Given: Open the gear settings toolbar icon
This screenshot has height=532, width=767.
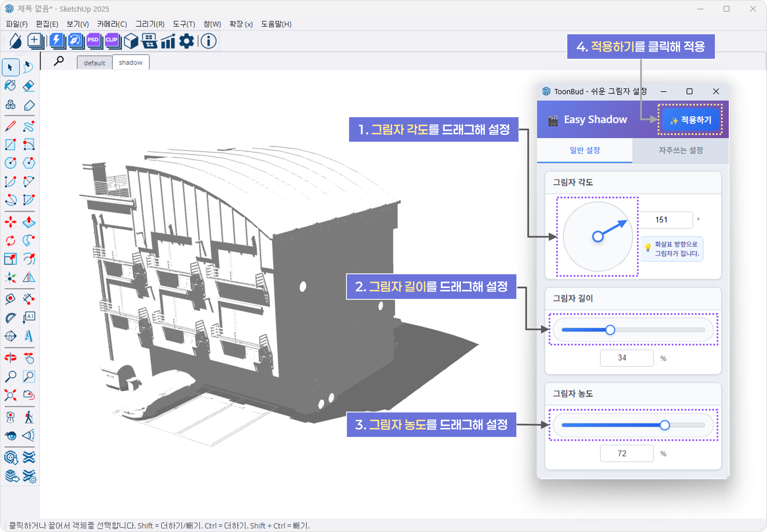Looking at the screenshot, I should coord(186,41).
